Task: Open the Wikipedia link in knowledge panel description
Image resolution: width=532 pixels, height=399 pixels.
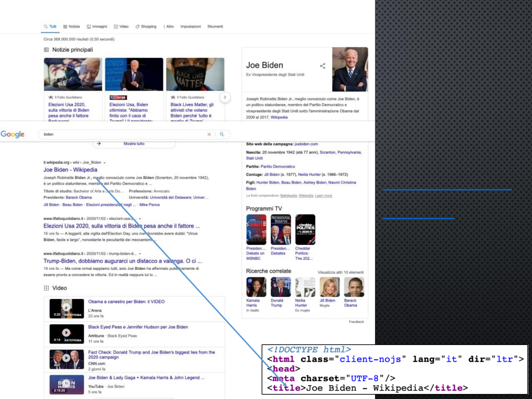Action: [279, 117]
